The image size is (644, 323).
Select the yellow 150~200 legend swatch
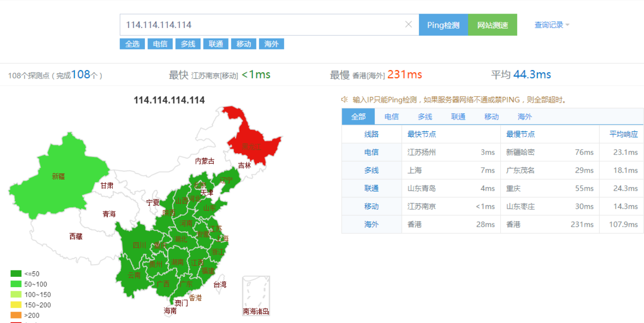coord(16,305)
